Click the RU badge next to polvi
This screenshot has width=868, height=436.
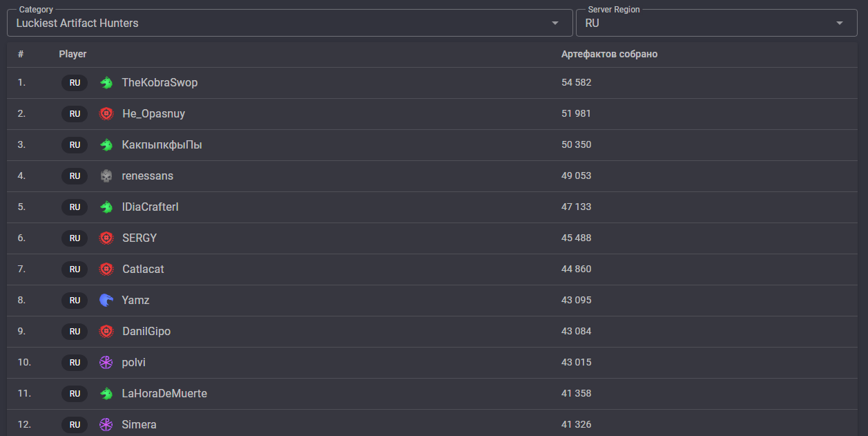[x=75, y=363]
